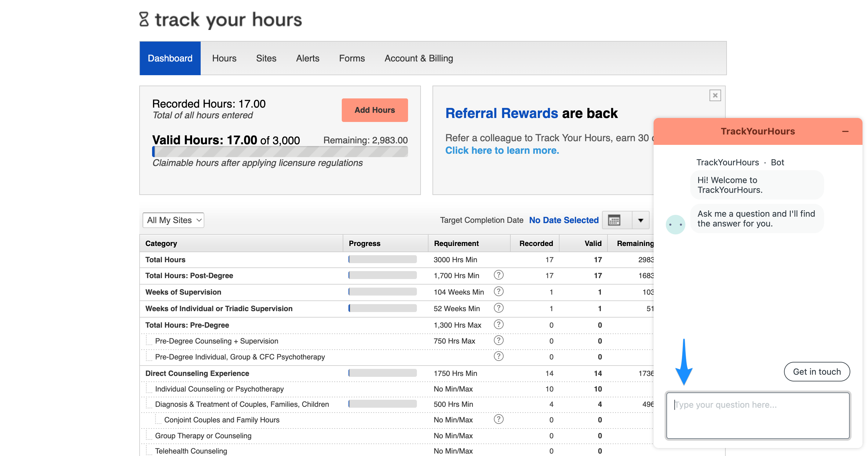Select Conjoint Couples and Family Hours row
The width and height of the screenshot is (868, 456).
pyautogui.click(x=222, y=420)
